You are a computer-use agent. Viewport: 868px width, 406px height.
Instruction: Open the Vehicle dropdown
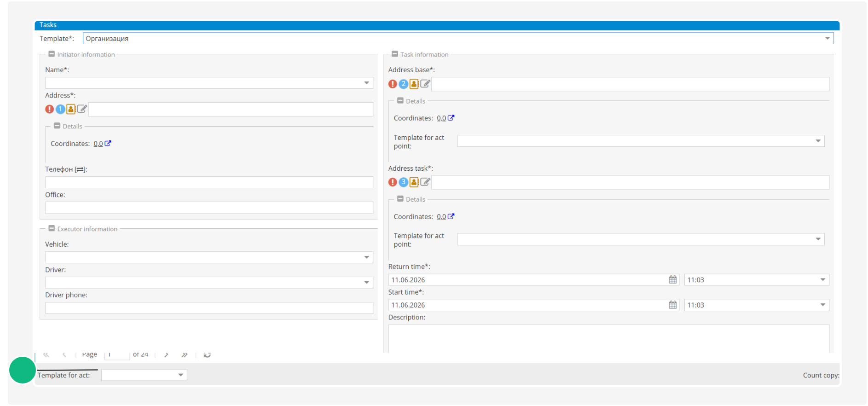[367, 257]
